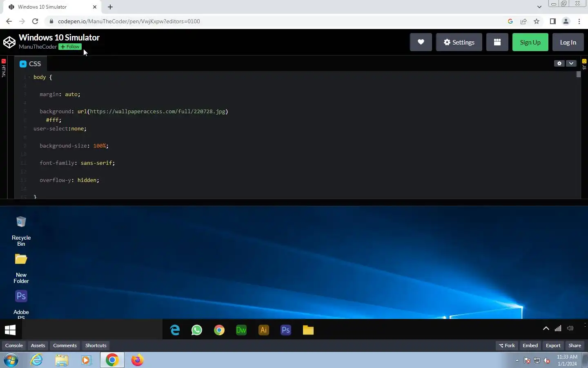Open the Chrome profile menu

[566, 21]
